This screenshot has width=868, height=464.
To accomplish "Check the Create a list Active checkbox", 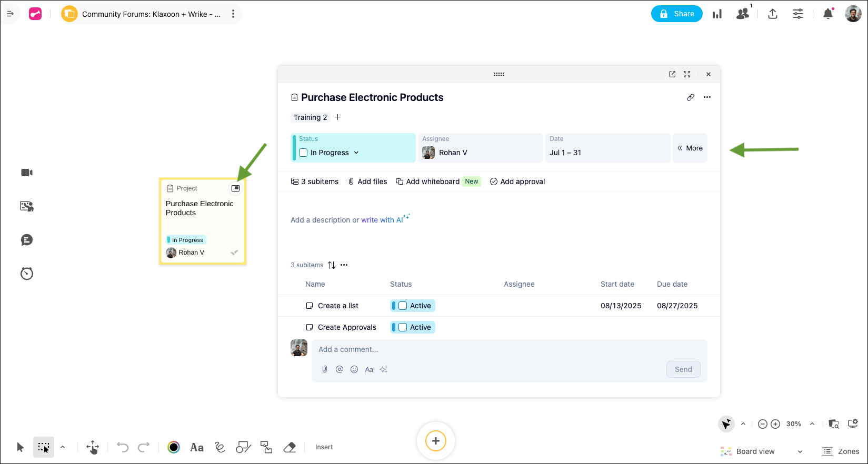I will (x=403, y=306).
